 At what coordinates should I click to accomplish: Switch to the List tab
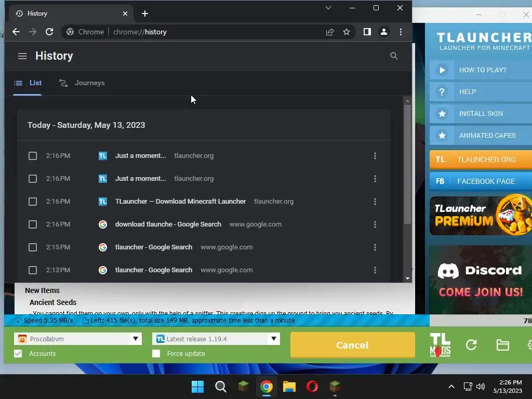coord(28,83)
